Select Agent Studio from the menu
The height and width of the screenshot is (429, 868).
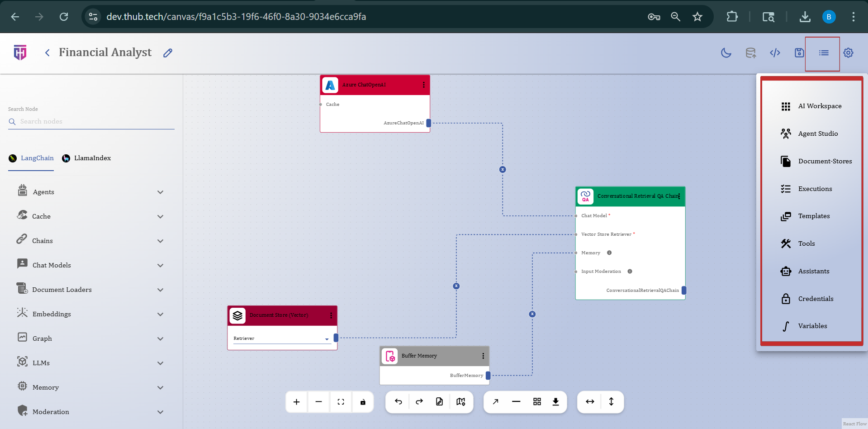point(817,133)
